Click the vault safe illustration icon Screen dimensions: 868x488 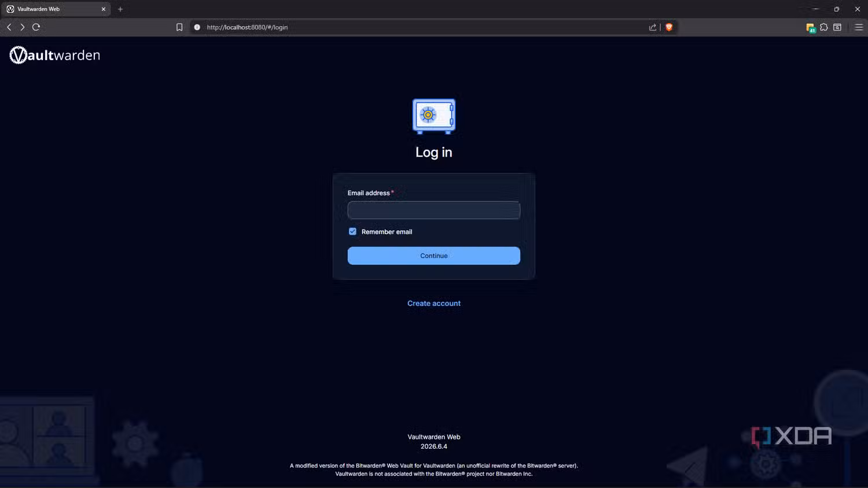tap(434, 116)
